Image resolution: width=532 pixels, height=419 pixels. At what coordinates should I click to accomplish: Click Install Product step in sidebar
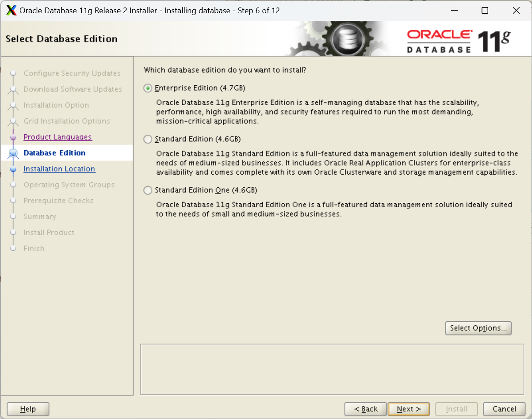[x=49, y=232]
